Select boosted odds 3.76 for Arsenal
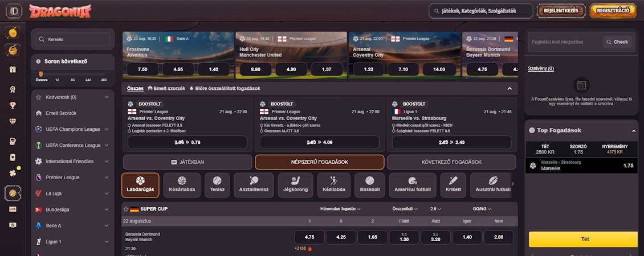The image size is (644, 256). tap(188, 142)
